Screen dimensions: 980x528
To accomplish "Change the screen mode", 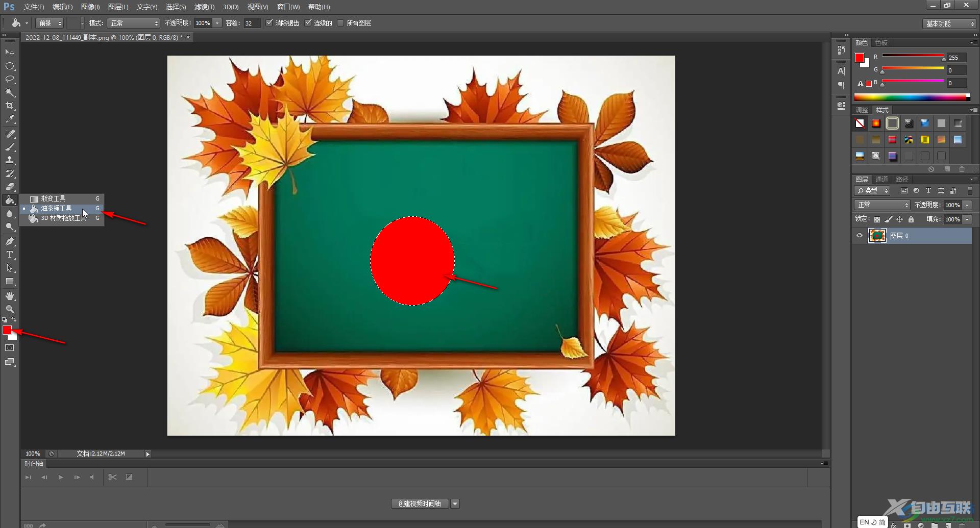I will tap(10, 362).
